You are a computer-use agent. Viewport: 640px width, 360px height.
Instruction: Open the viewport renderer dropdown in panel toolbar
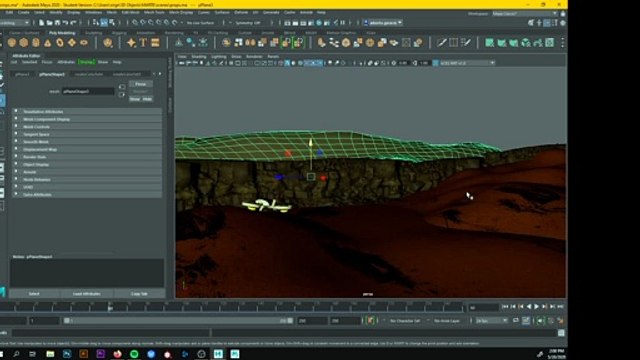pos(467,63)
